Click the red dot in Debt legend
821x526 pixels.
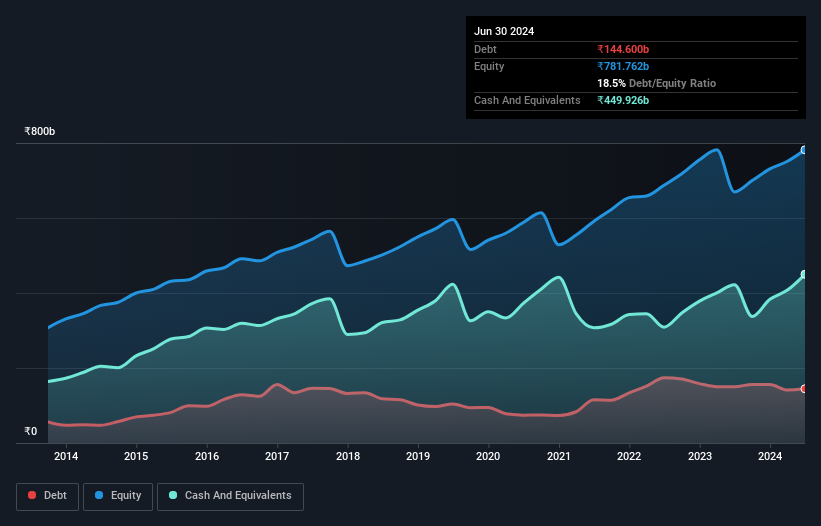(32, 495)
